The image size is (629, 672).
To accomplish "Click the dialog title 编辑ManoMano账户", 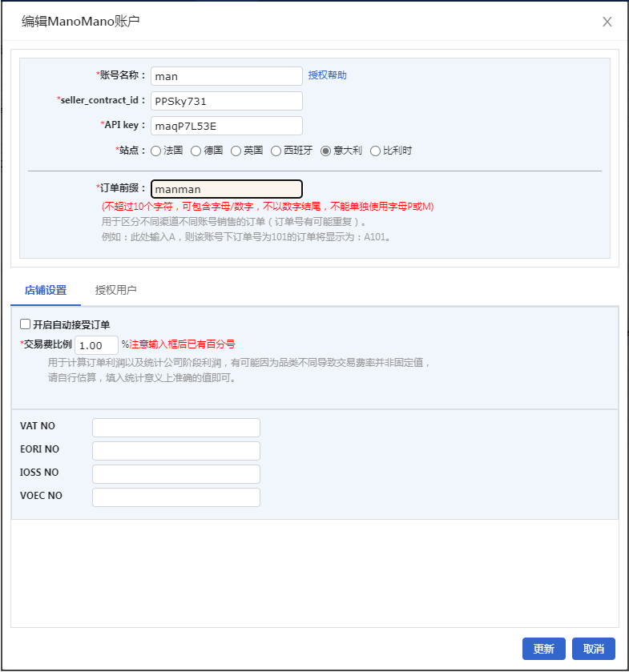I will point(81,21).
